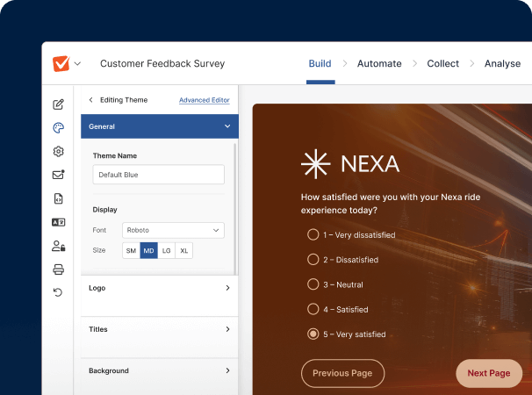
Task: Select the '1 – Very dissatisfied' radio option
Action: (x=313, y=235)
